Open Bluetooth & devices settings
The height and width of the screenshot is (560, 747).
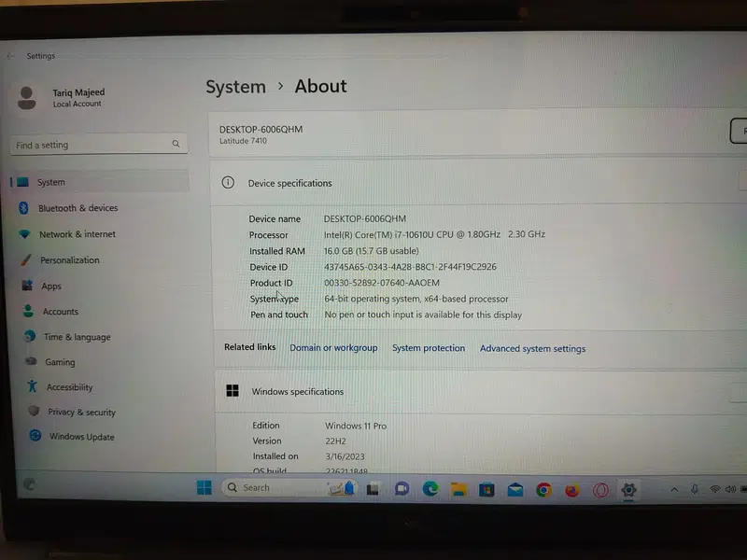click(x=78, y=208)
